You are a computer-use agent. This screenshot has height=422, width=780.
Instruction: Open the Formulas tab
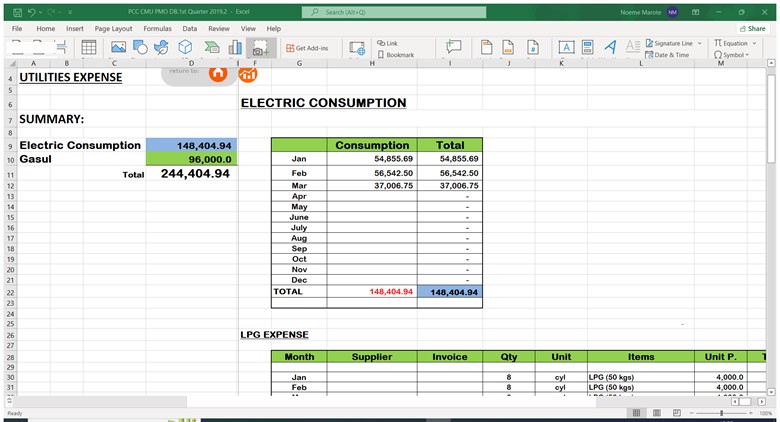click(x=157, y=28)
